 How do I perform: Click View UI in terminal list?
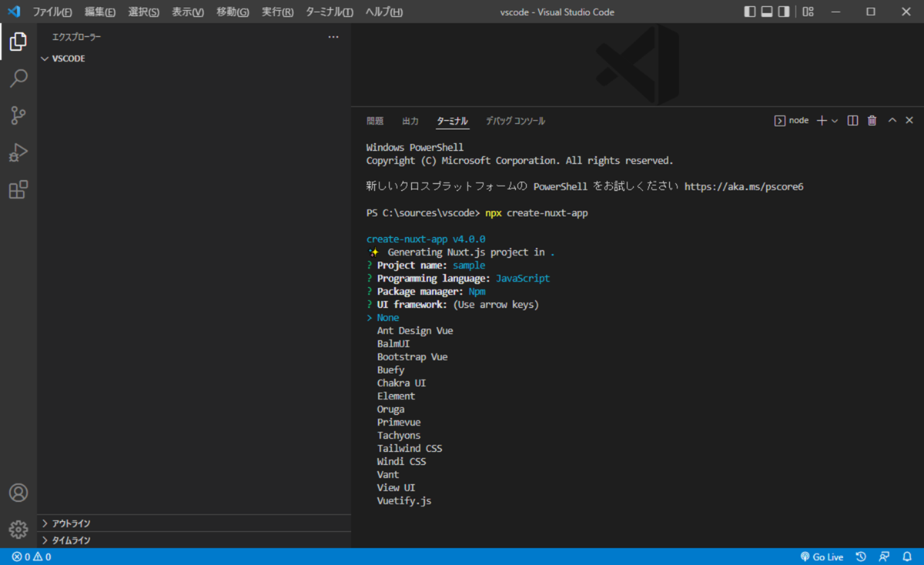tap(396, 487)
